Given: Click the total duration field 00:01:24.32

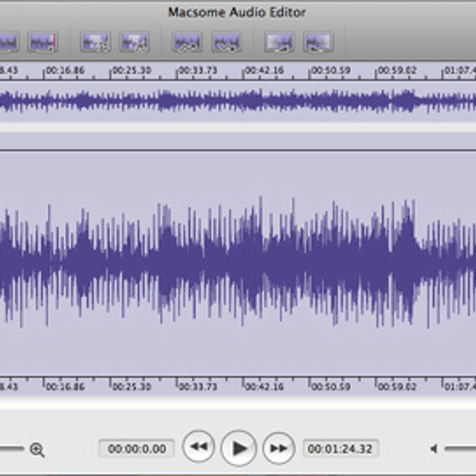Looking at the screenshot, I should tap(341, 448).
